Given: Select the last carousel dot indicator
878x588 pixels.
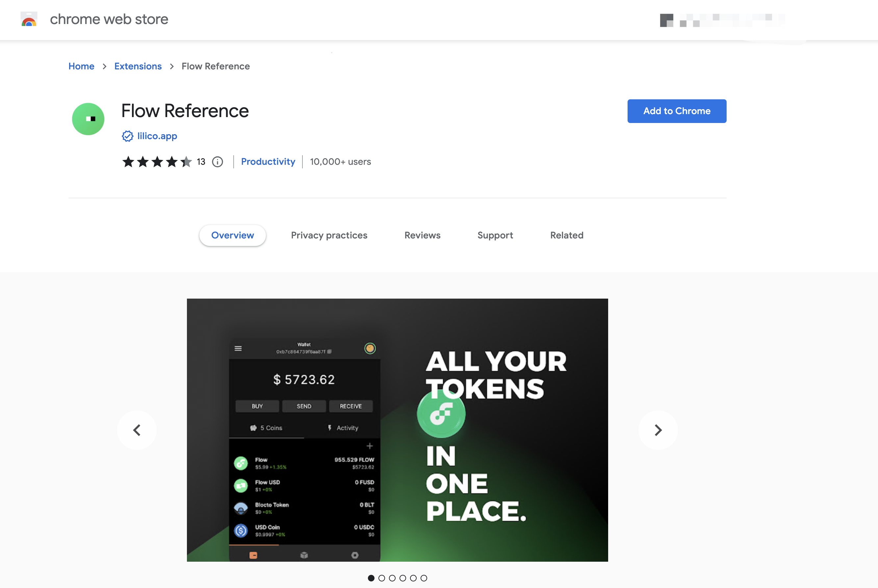Looking at the screenshot, I should click(x=424, y=578).
